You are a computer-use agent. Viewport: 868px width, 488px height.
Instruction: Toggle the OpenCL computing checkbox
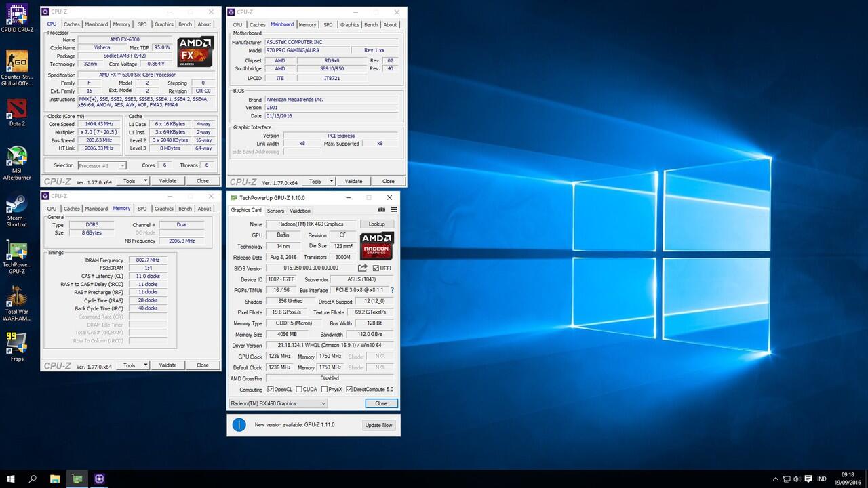(271, 390)
